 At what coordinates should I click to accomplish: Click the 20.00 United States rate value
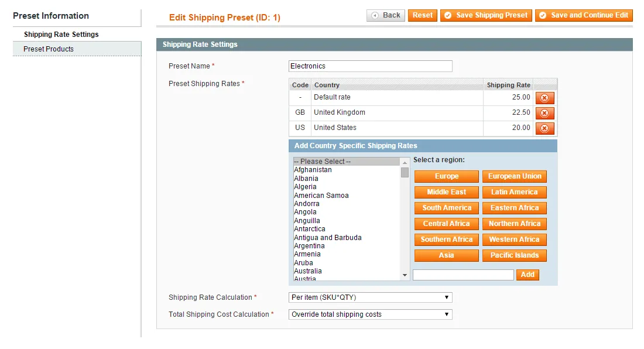(x=521, y=128)
